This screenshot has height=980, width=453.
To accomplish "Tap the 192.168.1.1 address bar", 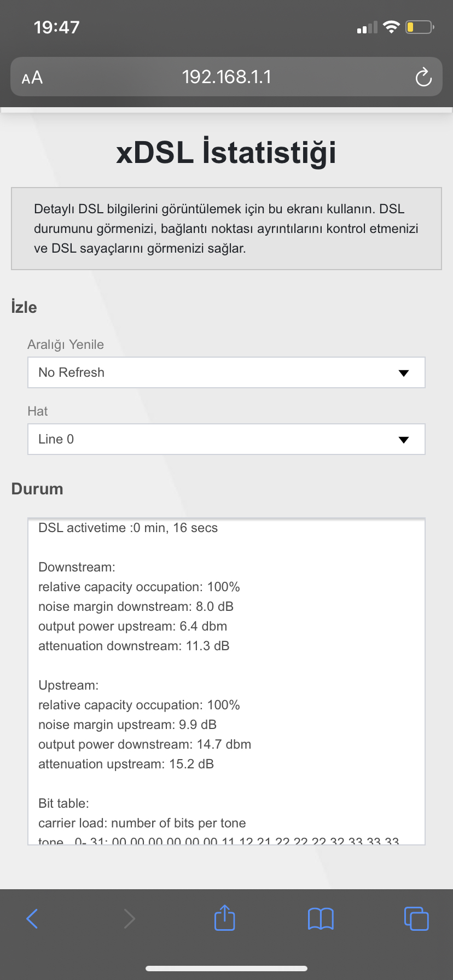I will coord(226,77).
